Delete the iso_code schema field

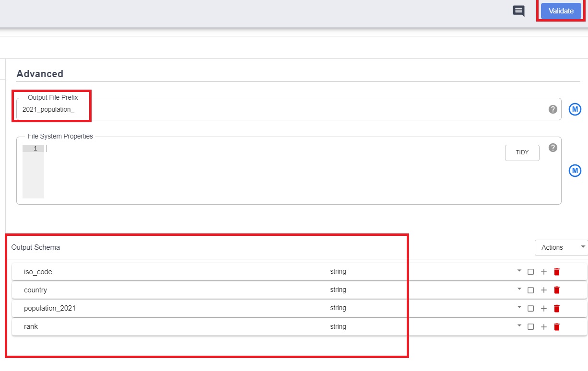point(556,271)
